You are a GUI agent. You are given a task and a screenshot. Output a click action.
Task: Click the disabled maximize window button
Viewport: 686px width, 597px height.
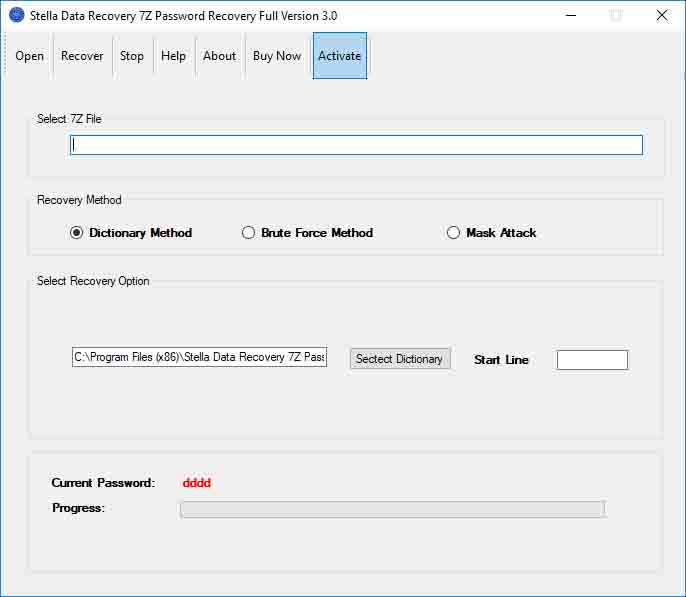pos(616,15)
